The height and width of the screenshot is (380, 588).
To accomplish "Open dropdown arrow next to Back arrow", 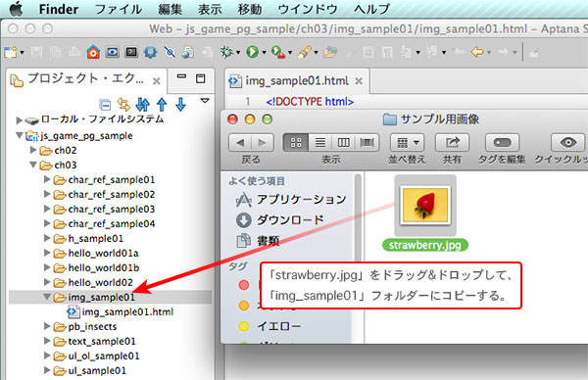I will 489,53.
